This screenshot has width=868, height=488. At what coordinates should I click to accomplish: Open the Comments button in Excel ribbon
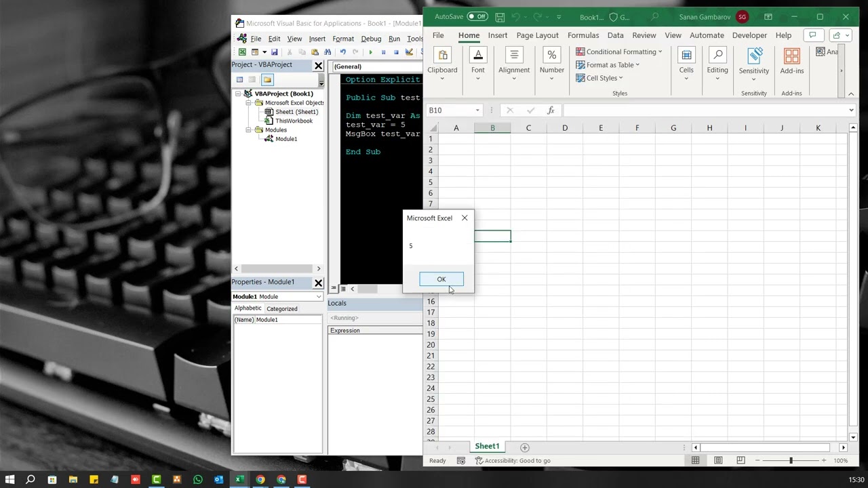[x=812, y=35]
